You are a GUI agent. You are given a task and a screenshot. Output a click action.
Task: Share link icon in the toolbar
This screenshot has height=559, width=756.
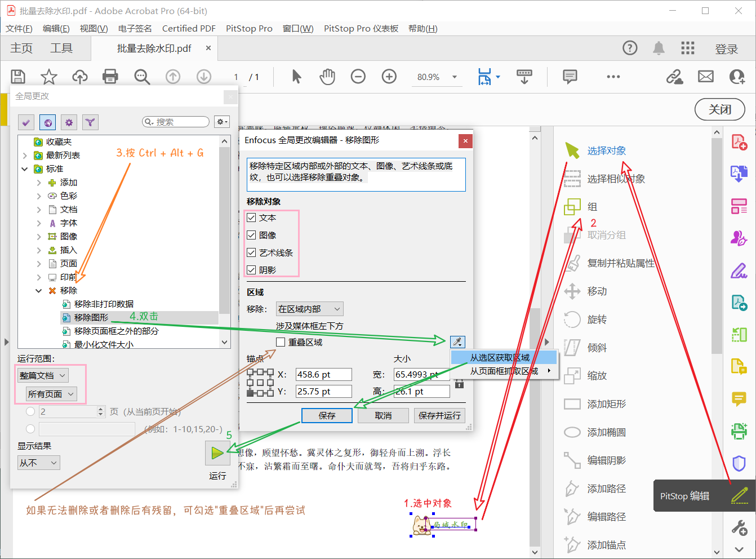pyautogui.click(x=674, y=77)
